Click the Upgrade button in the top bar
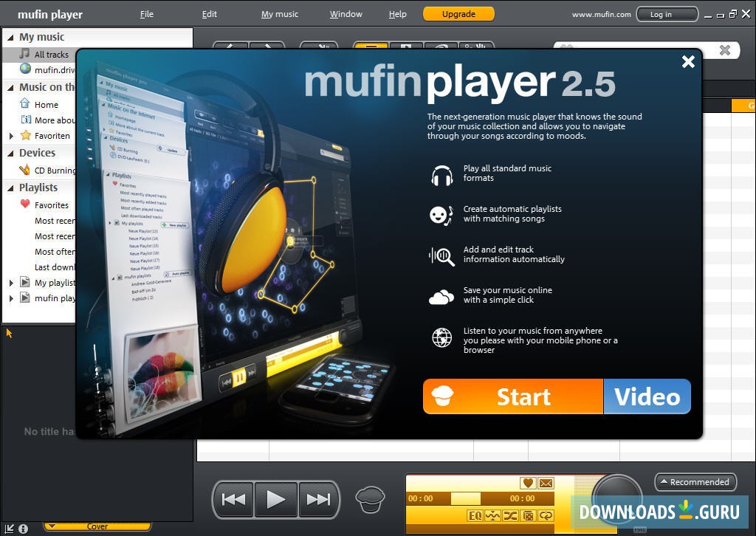The image size is (756, 536). (x=458, y=13)
